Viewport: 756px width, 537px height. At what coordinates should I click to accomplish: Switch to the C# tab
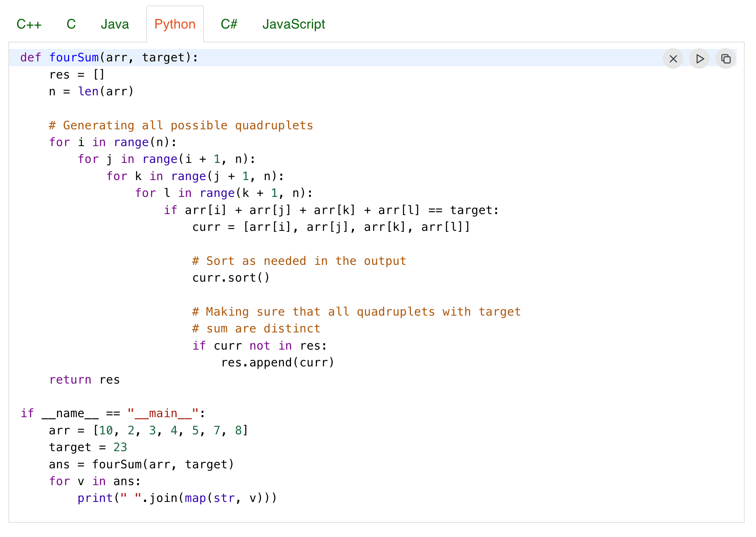click(229, 24)
